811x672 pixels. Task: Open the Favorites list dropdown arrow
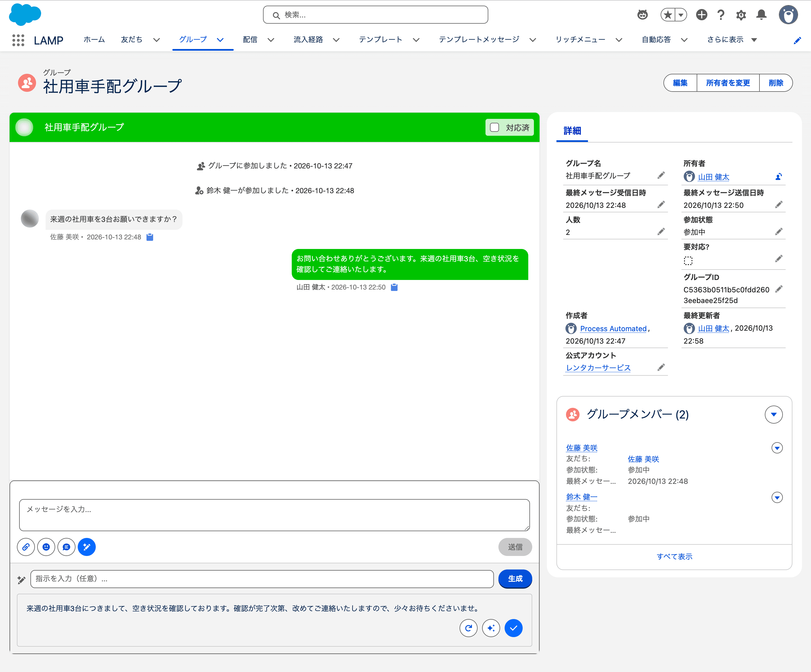coord(681,15)
